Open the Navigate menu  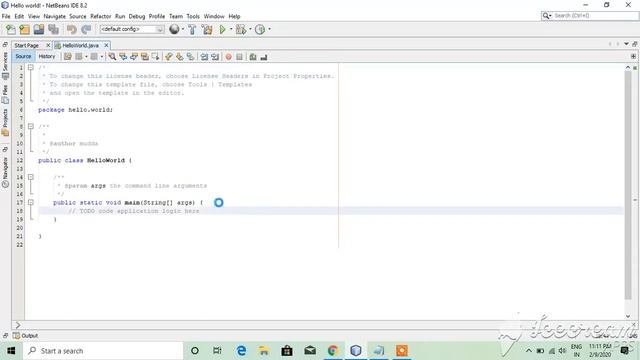tap(54, 16)
